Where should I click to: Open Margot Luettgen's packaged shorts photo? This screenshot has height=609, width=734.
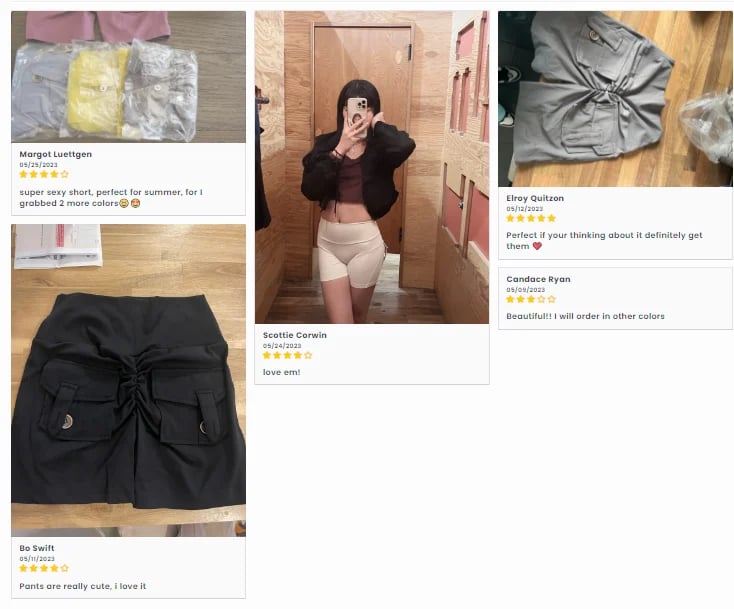[128, 77]
